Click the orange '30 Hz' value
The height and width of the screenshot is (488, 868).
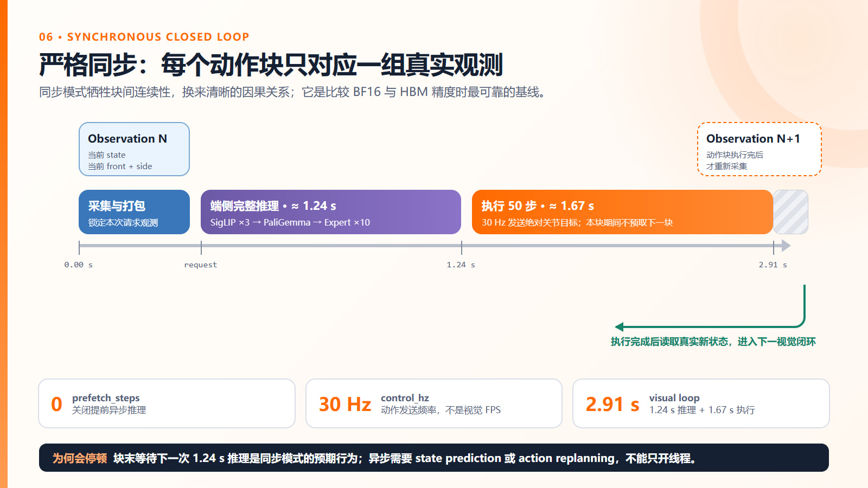coord(345,404)
